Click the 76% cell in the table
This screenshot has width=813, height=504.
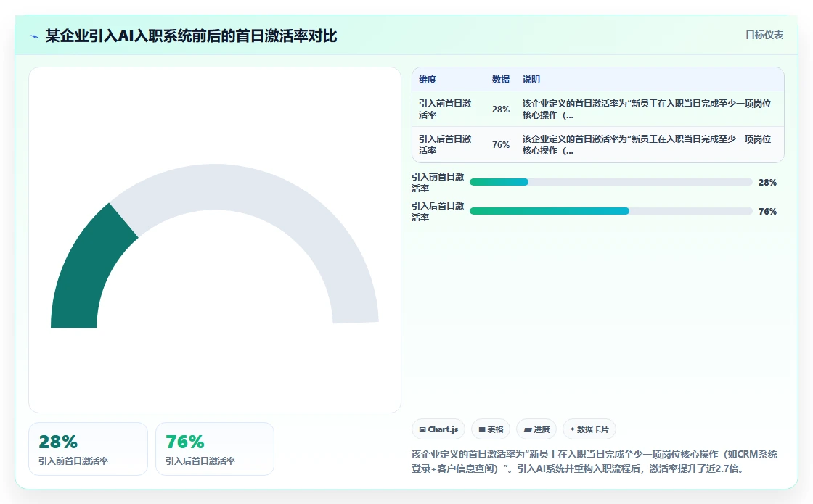point(500,144)
